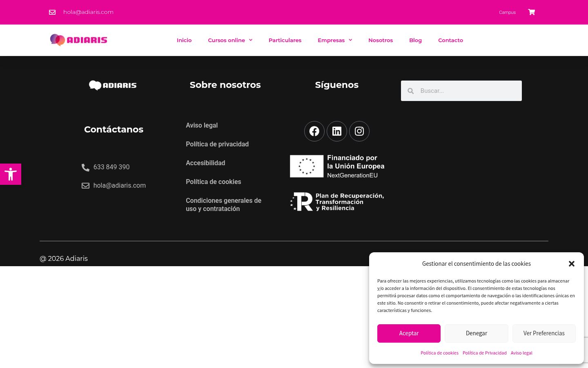Open Política de Privacidad in cookie dialog
The image size is (588, 368).
point(484,353)
